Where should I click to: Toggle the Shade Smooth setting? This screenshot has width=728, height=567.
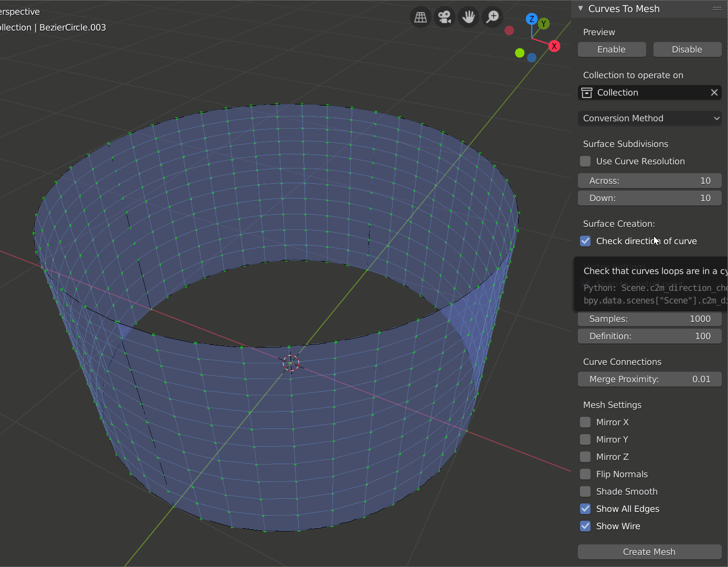585,491
